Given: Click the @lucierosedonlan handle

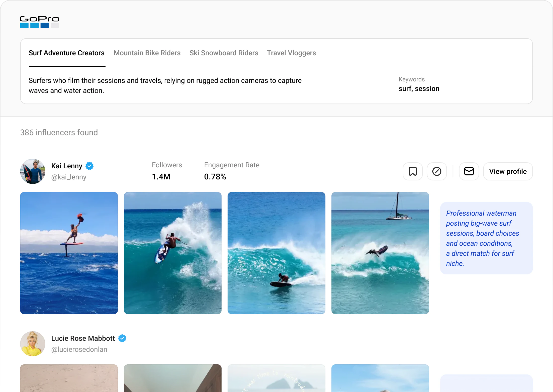Looking at the screenshot, I should (79, 350).
